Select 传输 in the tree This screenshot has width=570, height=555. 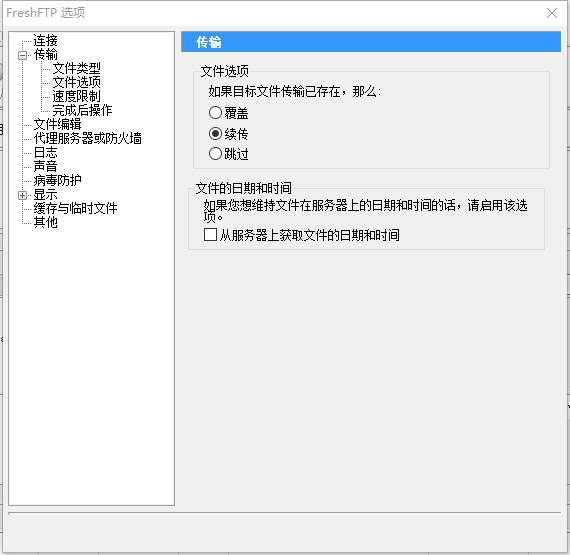tap(45, 55)
